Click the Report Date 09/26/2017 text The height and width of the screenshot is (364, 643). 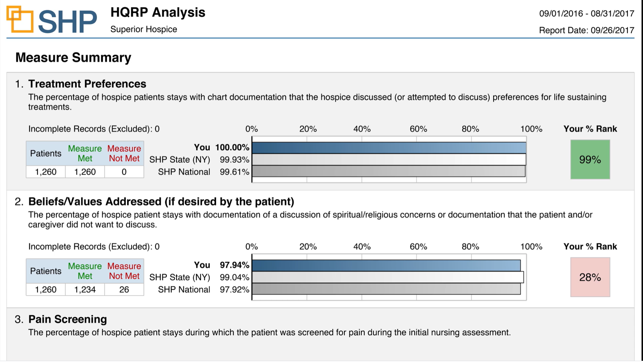(x=586, y=30)
